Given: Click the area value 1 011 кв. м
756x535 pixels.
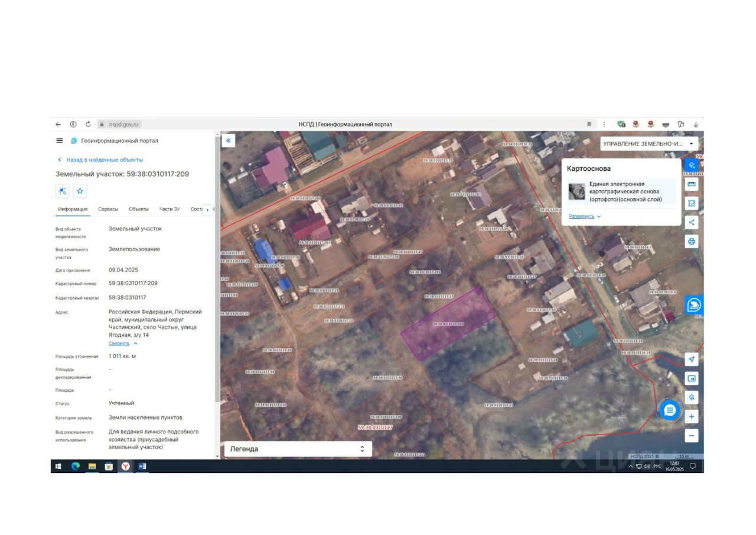Looking at the screenshot, I should point(122,356).
